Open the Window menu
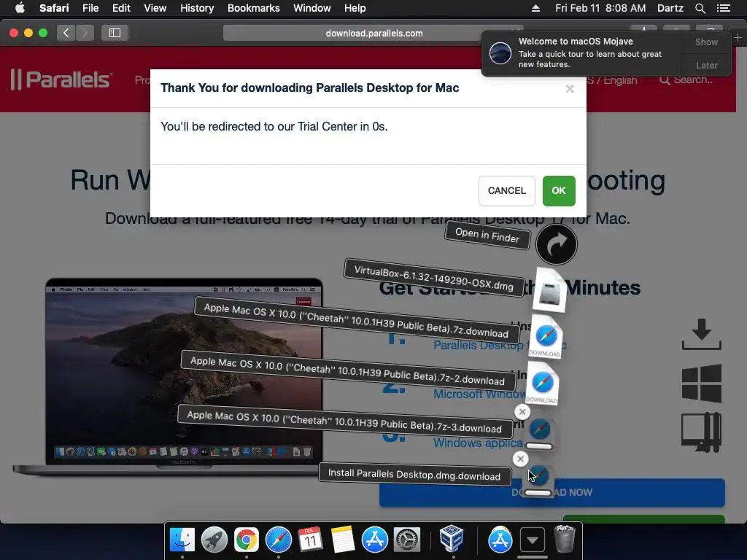The width and height of the screenshot is (747, 560). tap(312, 8)
